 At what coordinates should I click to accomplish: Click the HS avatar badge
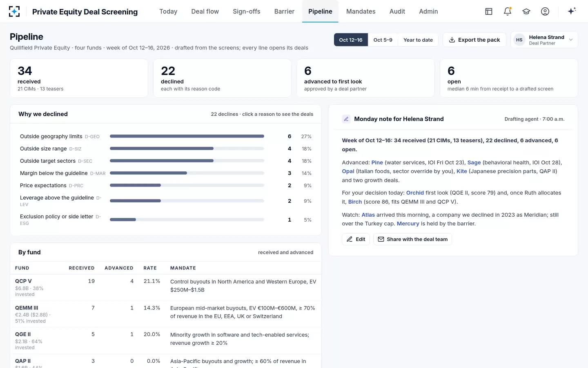pos(519,40)
